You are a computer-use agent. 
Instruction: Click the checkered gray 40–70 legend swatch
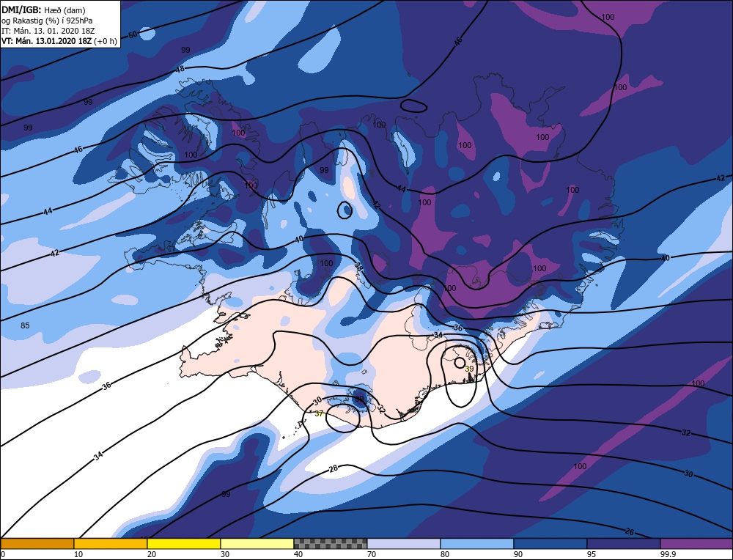pyautogui.click(x=330, y=543)
